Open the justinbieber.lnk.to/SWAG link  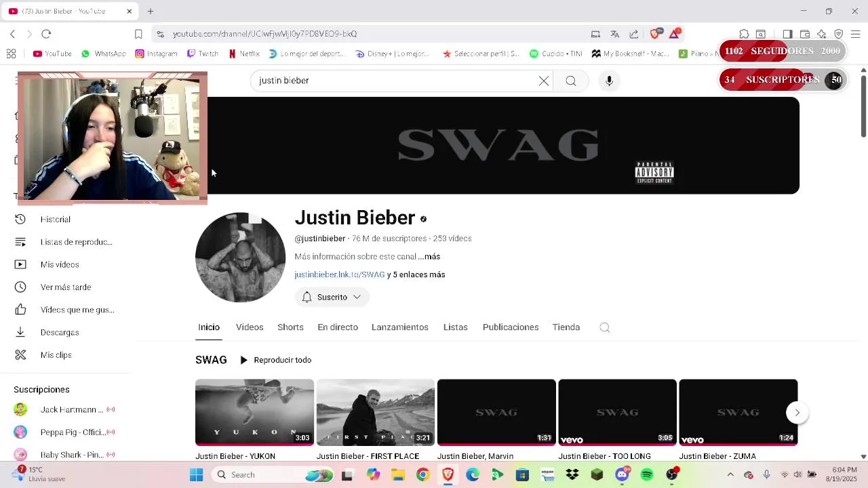(339, 274)
